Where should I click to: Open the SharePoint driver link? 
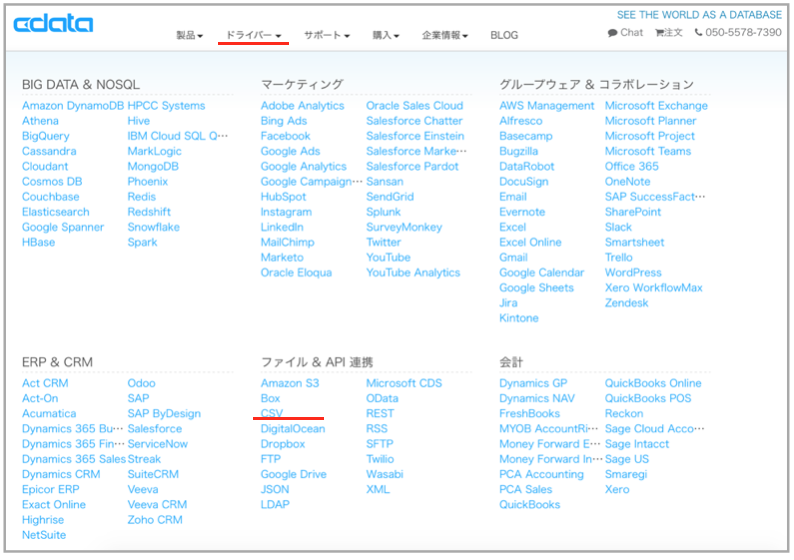coord(633,212)
